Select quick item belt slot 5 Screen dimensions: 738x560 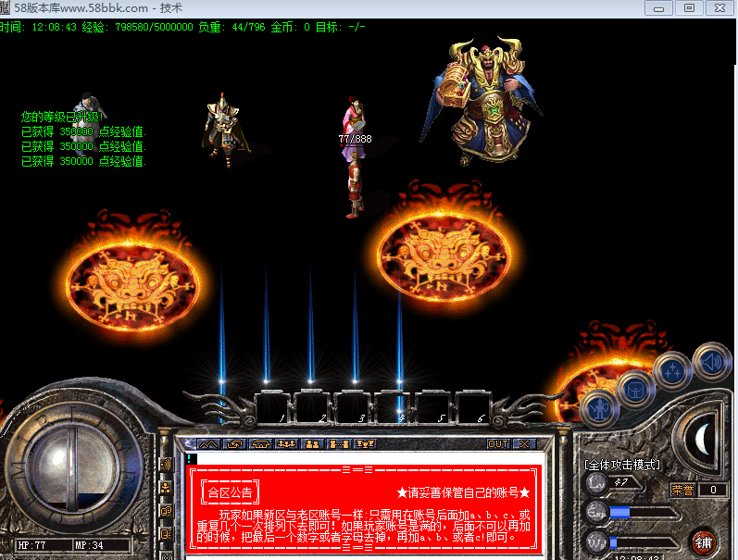432,408
